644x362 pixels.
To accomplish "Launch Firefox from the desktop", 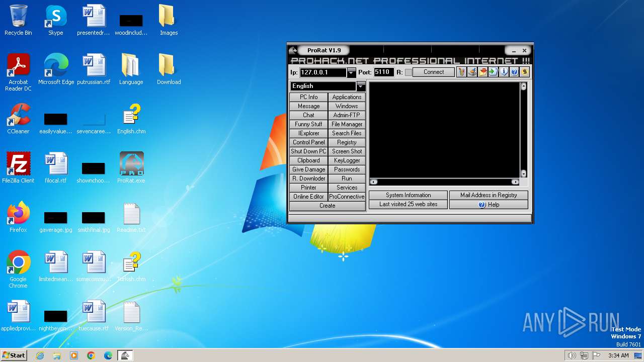I will (18, 217).
